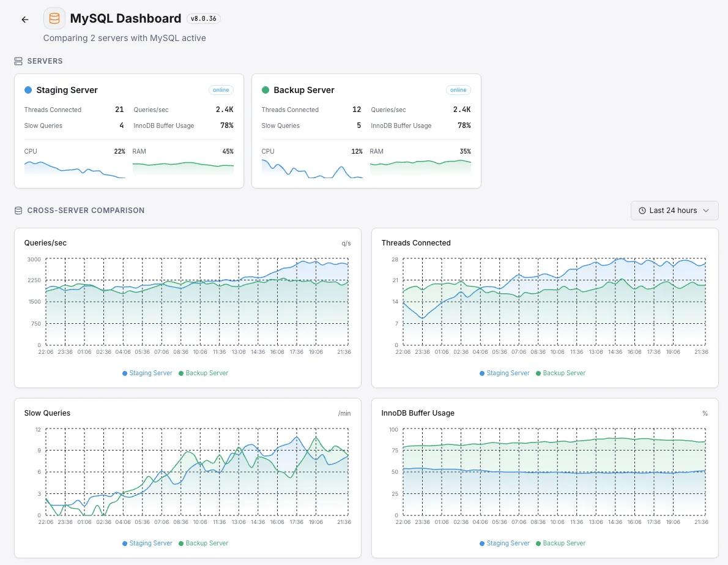The height and width of the screenshot is (565, 728).
Task: Click Staging Server Slow Queries value 4
Action: [x=122, y=125]
